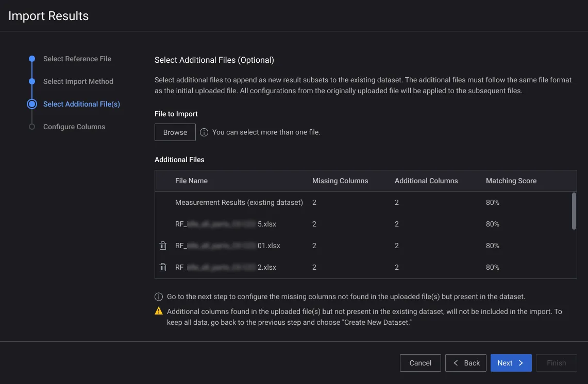Click the info icon beside Browse button
The height and width of the screenshot is (384, 588).
pos(204,132)
